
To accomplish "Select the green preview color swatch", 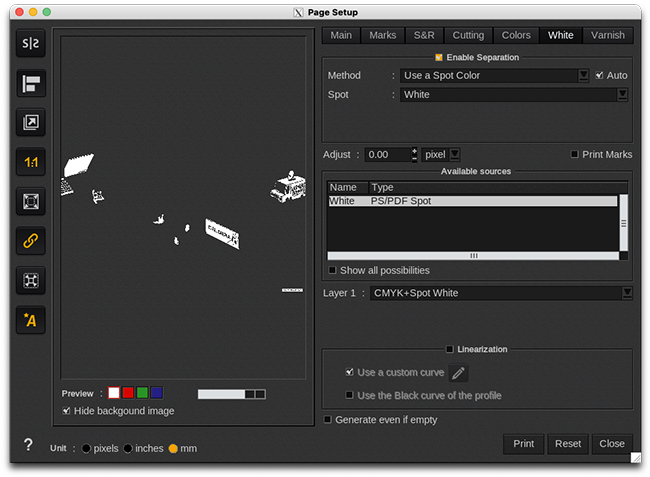I will point(142,392).
